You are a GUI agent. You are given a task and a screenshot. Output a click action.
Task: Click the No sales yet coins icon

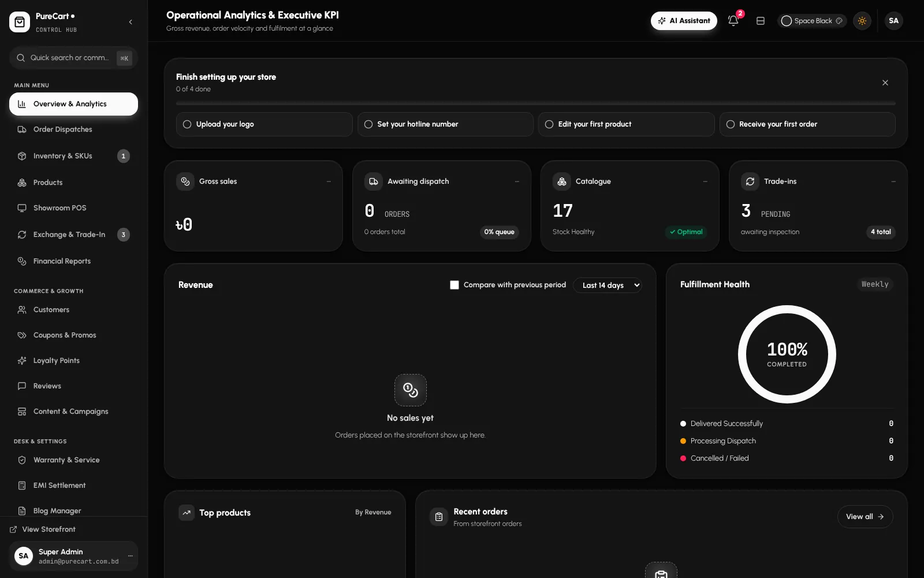click(411, 390)
